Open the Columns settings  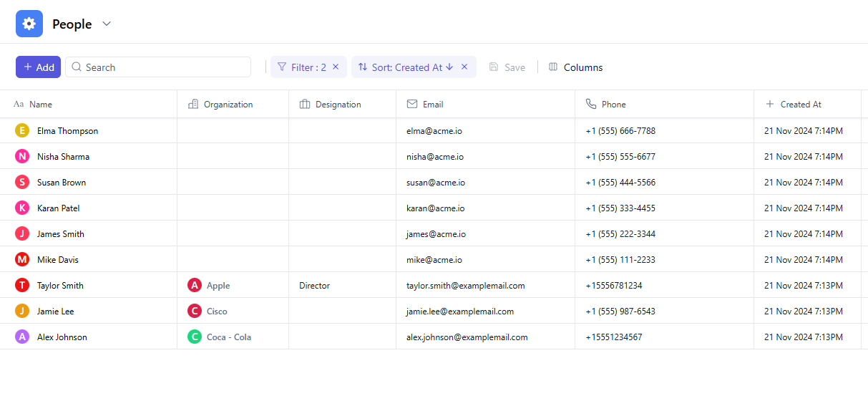pyautogui.click(x=575, y=67)
